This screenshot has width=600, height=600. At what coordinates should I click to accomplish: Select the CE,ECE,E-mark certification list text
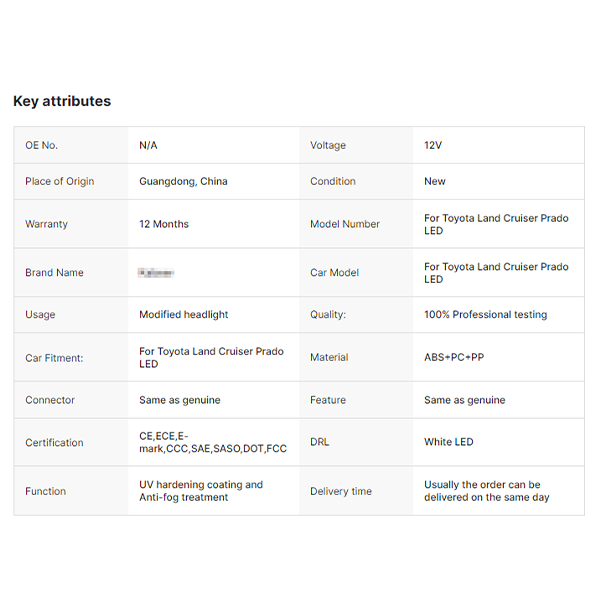click(x=213, y=442)
